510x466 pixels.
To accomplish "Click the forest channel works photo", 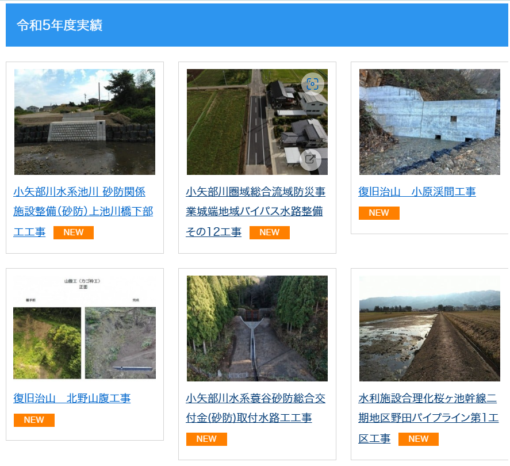I will 257,328.
